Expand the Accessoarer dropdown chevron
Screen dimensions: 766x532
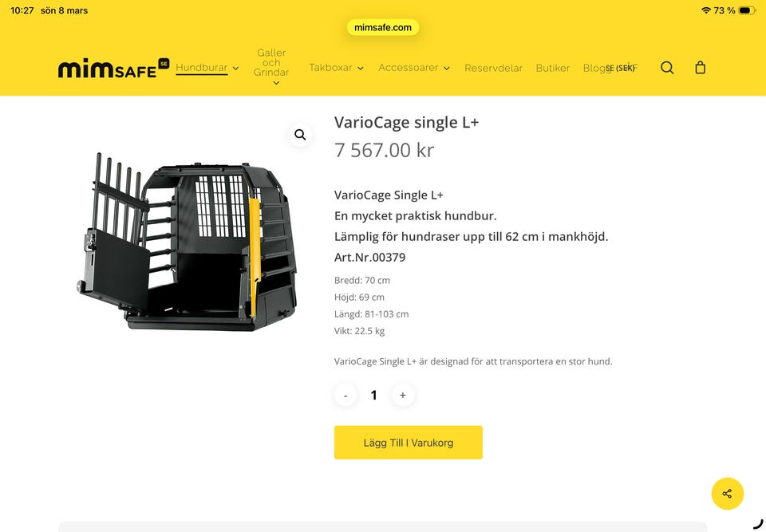click(447, 69)
